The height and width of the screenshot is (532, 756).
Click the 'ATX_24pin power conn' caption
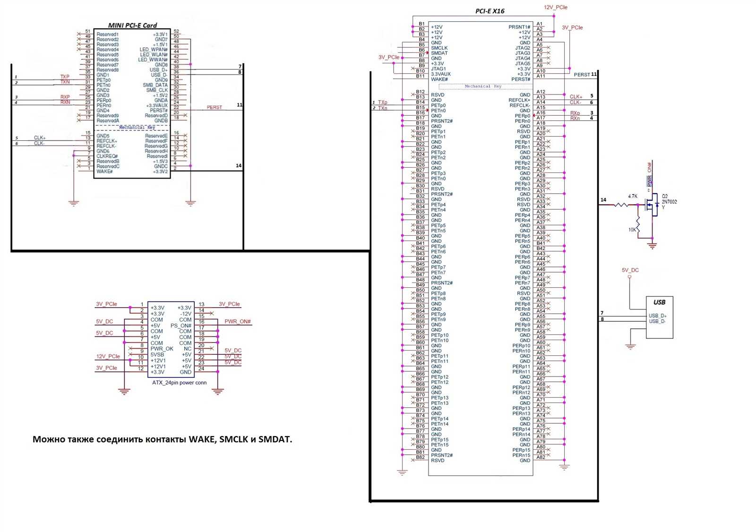point(179,383)
